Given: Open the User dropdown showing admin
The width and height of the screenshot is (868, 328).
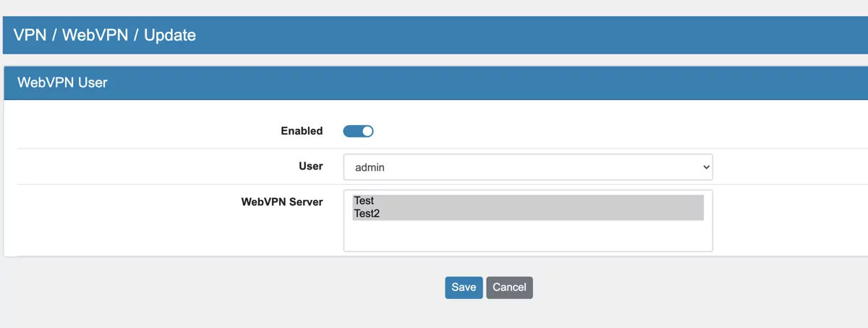Looking at the screenshot, I should [x=528, y=167].
